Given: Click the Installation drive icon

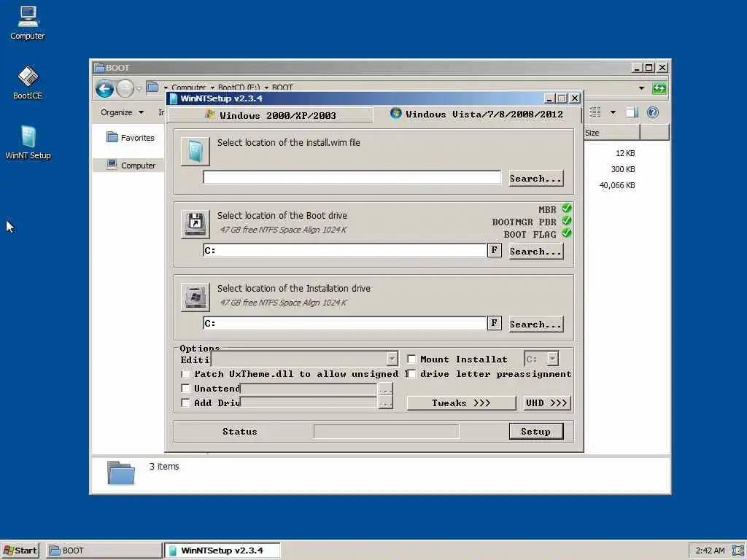Looking at the screenshot, I should point(195,297).
